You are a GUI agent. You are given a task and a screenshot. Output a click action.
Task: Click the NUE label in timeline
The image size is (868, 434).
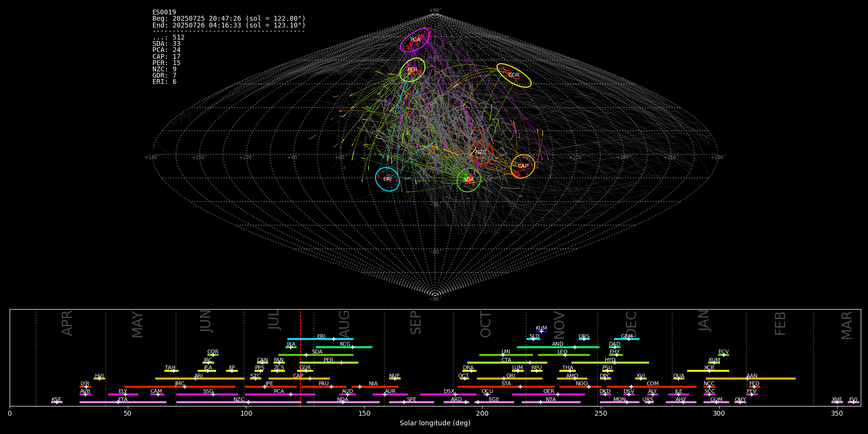(394, 376)
